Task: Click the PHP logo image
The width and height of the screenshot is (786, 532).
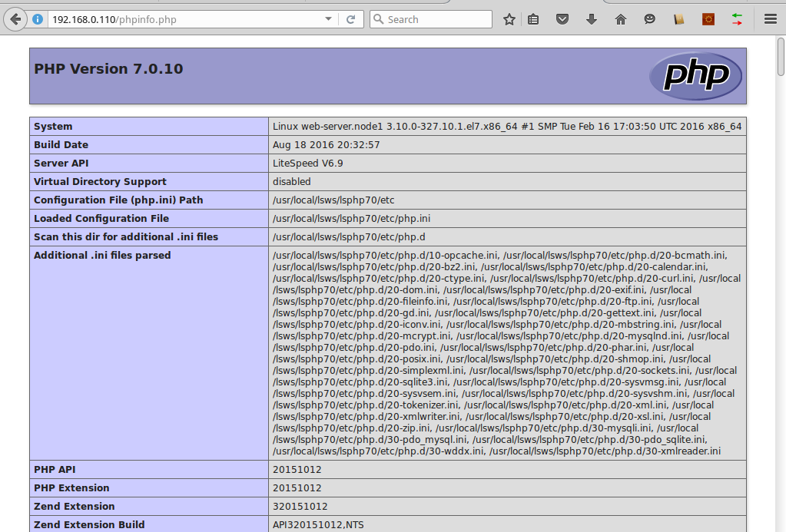Action: point(696,76)
